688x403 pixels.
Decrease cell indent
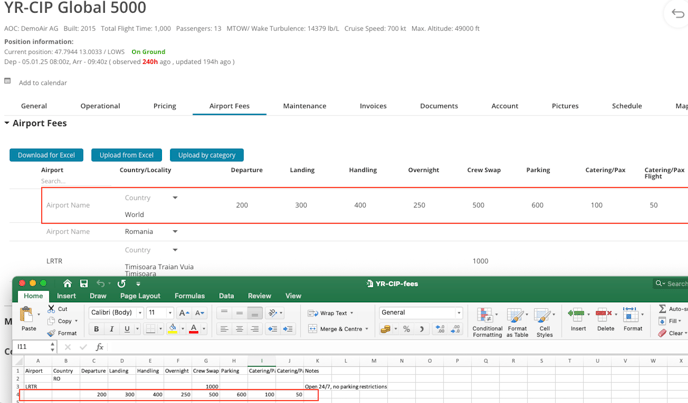(x=272, y=329)
